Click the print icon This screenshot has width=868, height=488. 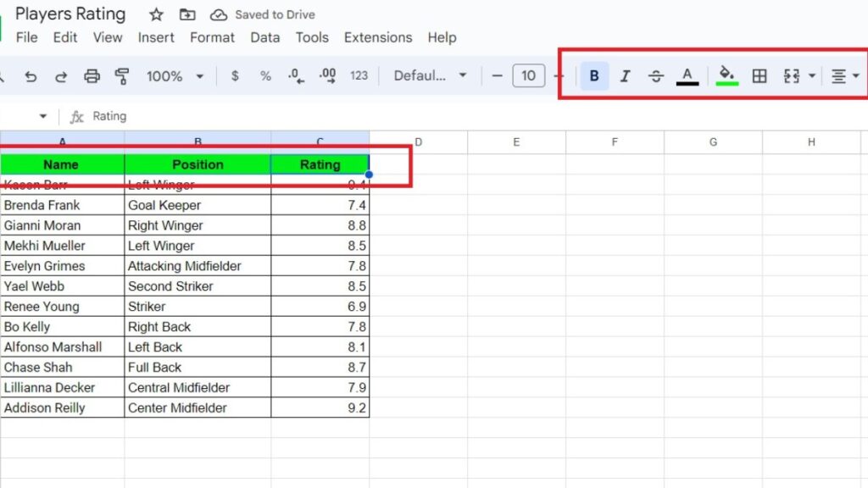point(92,75)
